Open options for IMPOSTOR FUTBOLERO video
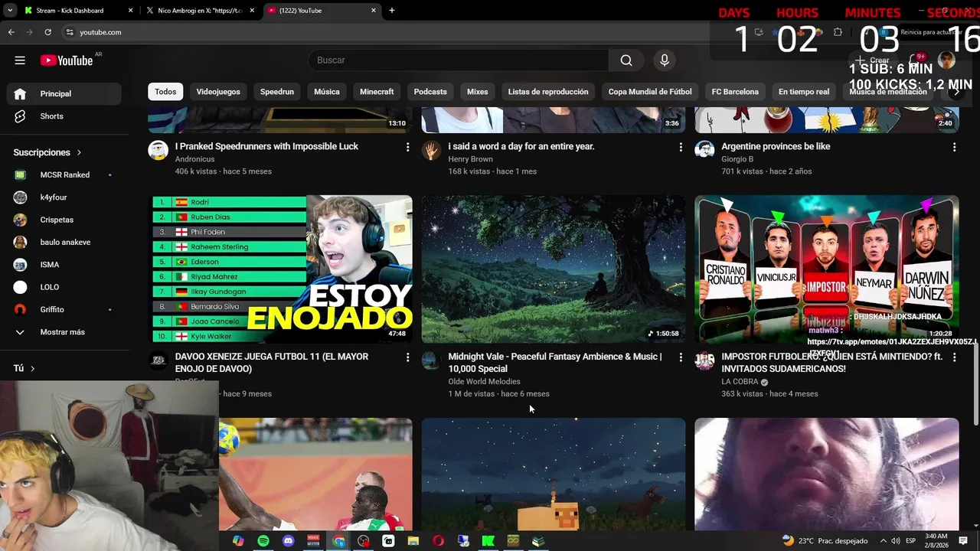The image size is (980, 551). coord(954,357)
